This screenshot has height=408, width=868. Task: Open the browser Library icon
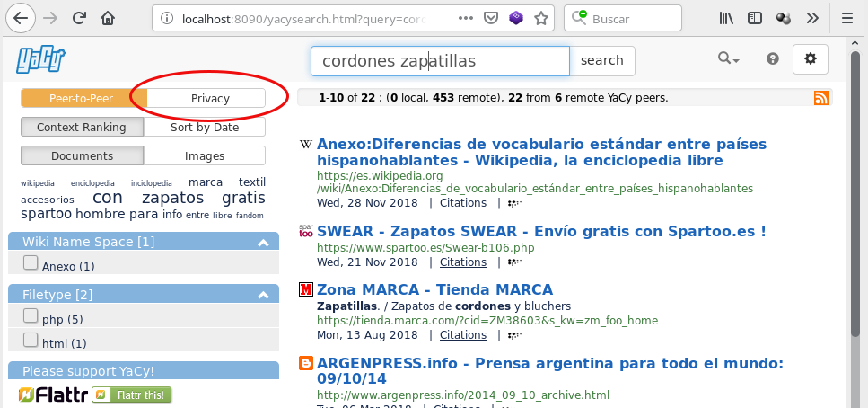(726, 18)
